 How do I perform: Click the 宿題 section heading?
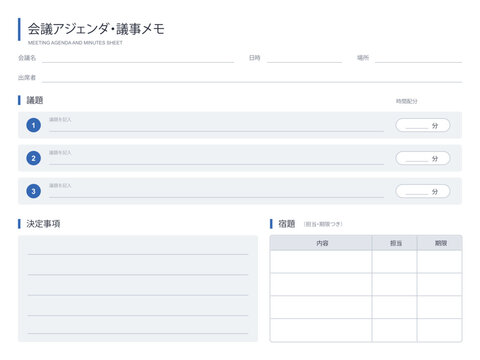[x=287, y=224]
